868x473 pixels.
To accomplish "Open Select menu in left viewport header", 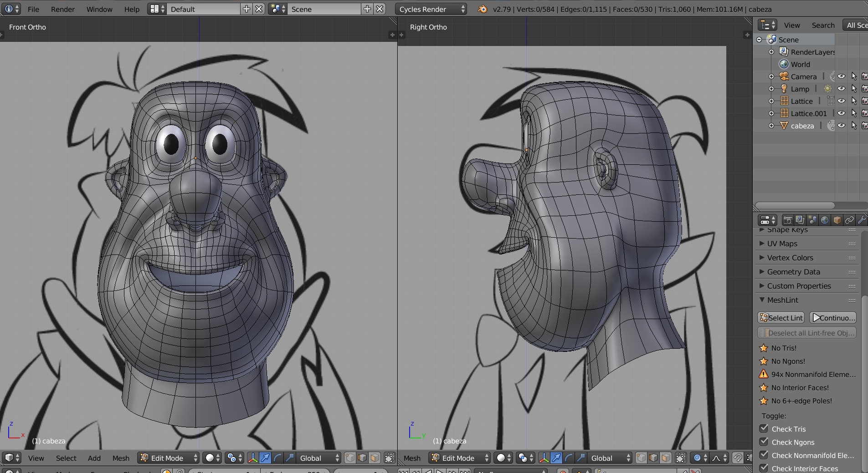I will 66,458.
